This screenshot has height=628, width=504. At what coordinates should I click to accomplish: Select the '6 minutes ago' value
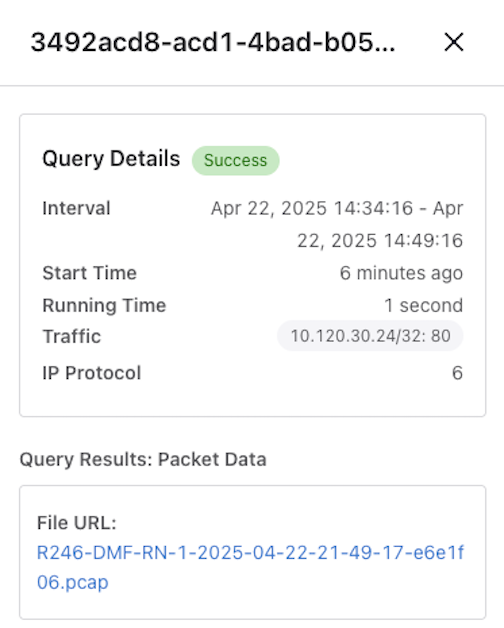tap(401, 273)
